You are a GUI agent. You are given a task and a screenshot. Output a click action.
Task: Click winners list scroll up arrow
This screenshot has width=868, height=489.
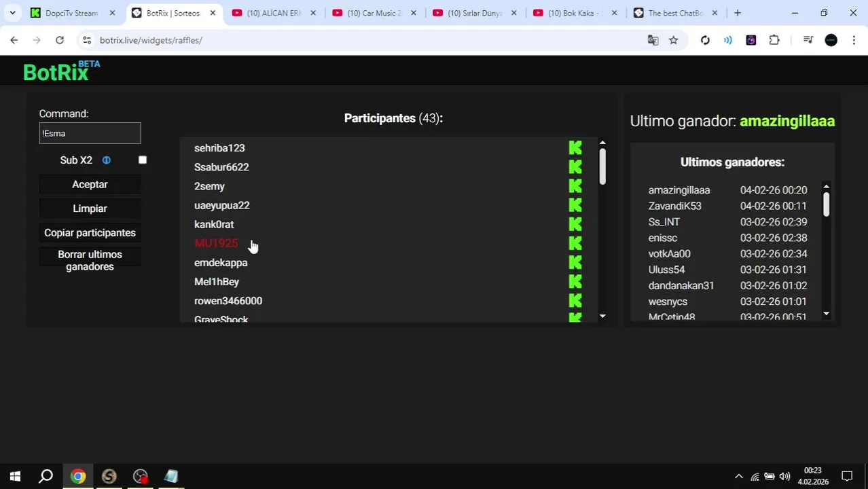826,186
